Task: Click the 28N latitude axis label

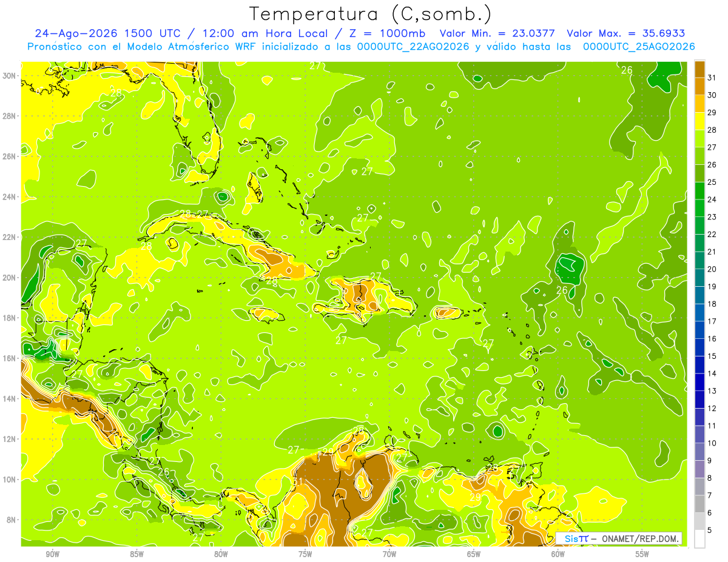Action: [x=10, y=116]
